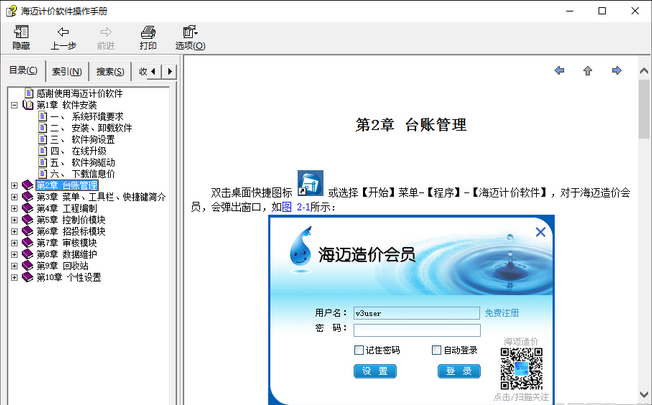
Task: Click the 自动登录 checkbox in the login picture
Action: coord(436,350)
